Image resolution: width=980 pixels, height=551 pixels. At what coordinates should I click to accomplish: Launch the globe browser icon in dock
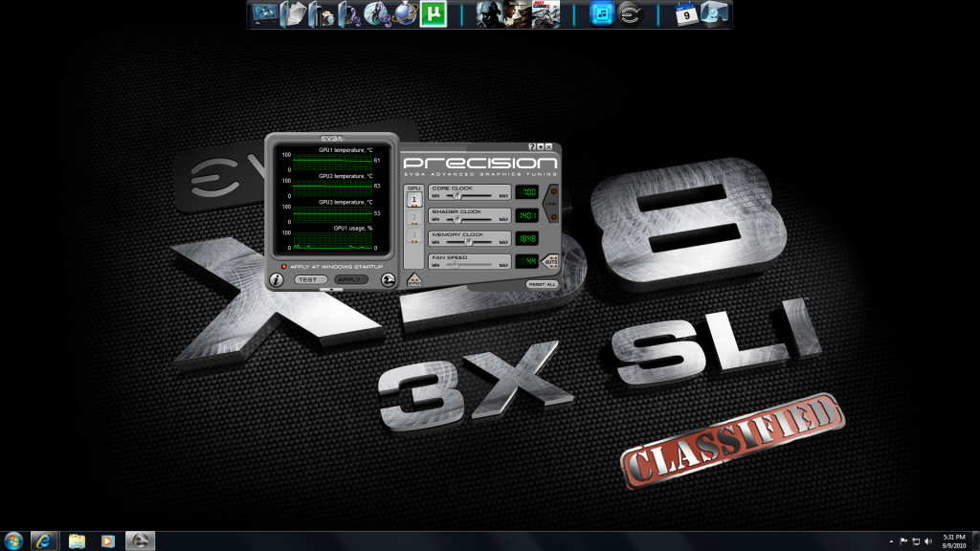(x=405, y=14)
